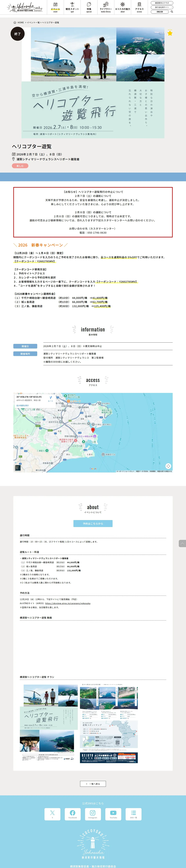Click the search magnifier icon in header
The width and height of the screenshot is (186, 868).
point(172,11)
